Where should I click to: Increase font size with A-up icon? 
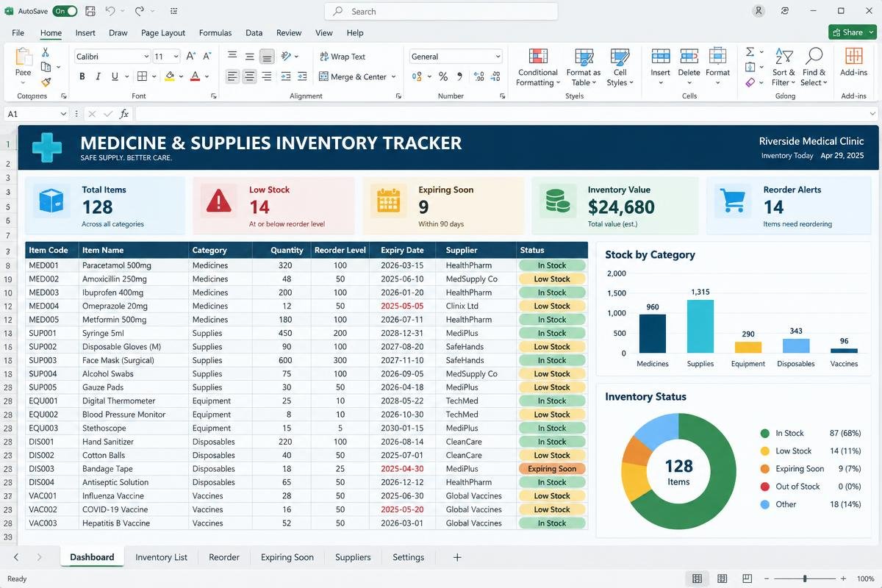tap(191, 57)
